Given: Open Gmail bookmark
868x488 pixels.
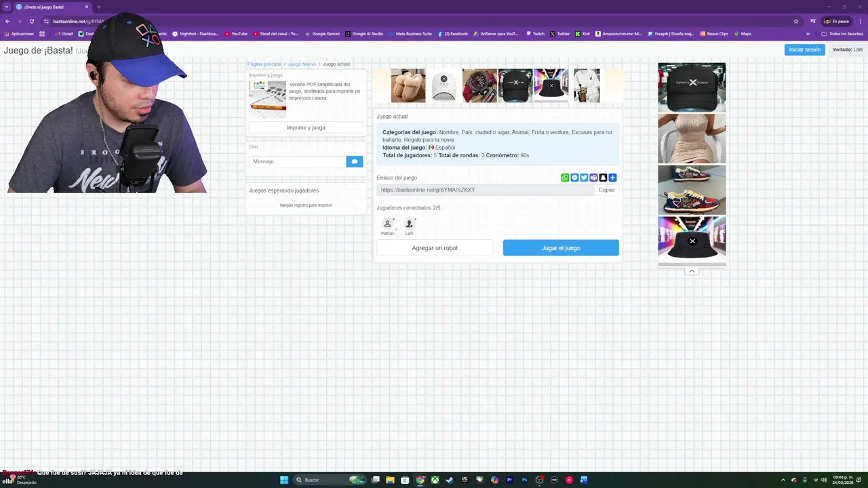Looking at the screenshot, I should point(64,34).
